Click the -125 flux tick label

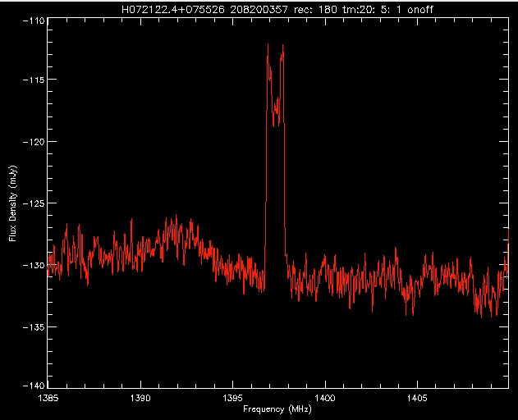34,203
